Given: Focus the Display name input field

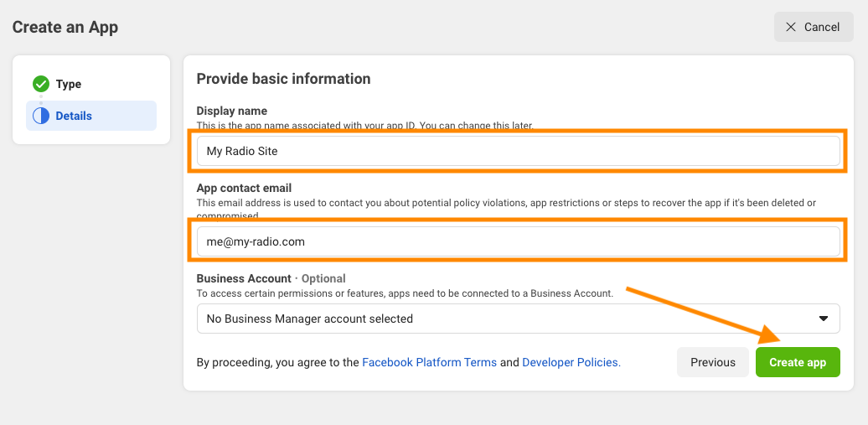Looking at the screenshot, I should pos(518,151).
